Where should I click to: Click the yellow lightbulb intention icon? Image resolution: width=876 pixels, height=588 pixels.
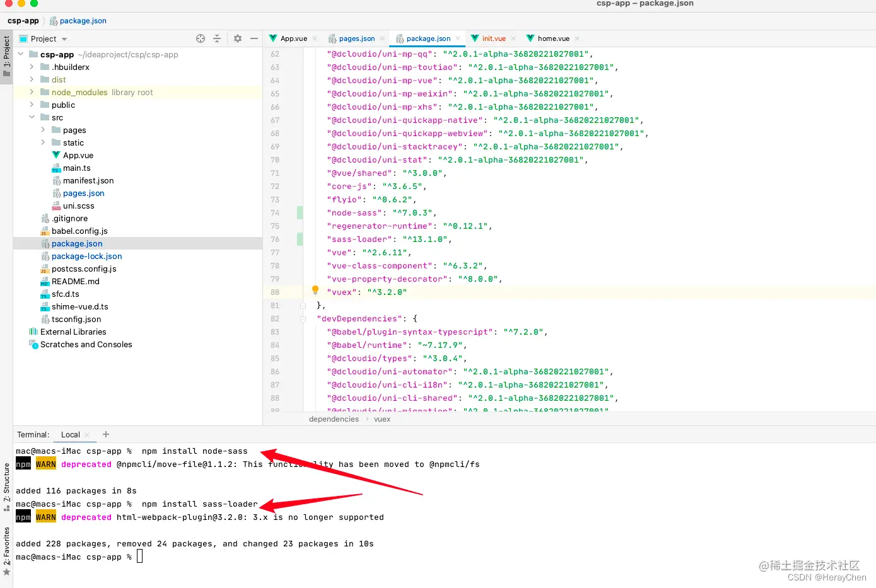click(x=315, y=290)
